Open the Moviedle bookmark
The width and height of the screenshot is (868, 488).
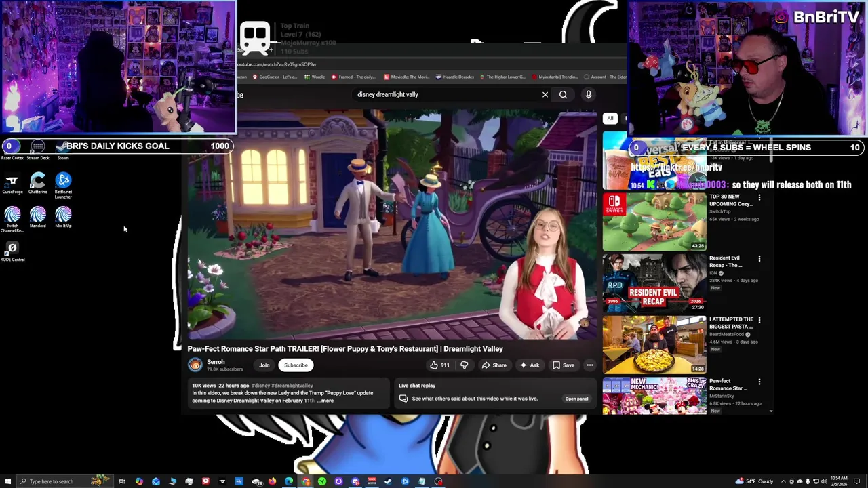click(x=406, y=77)
